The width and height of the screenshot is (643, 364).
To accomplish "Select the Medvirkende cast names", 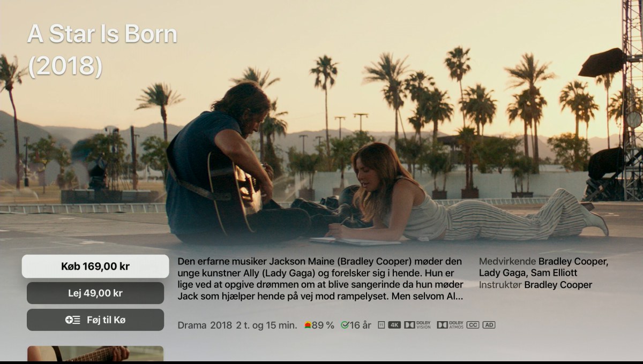I will [543, 268].
